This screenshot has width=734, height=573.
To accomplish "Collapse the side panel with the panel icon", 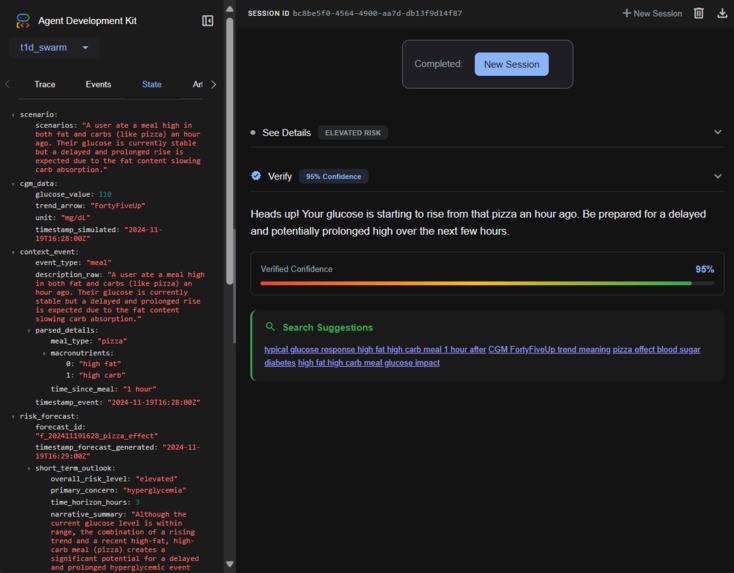I will point(207,21).
